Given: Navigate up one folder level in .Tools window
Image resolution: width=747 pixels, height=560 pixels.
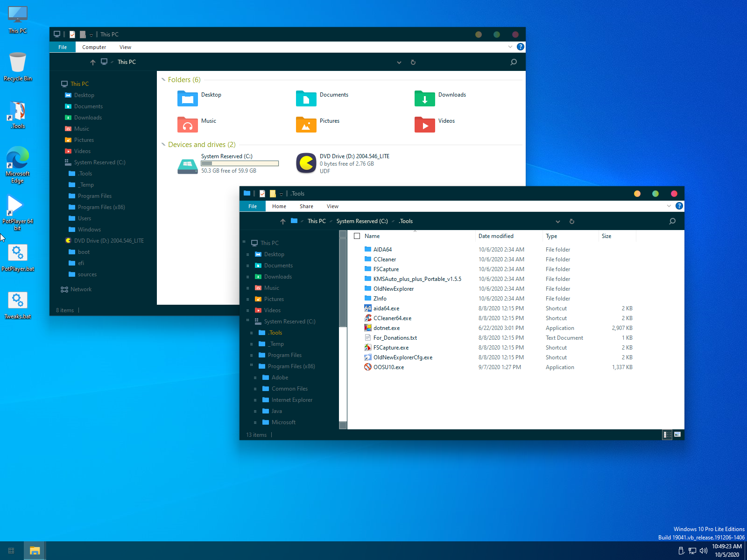Looking at the screenshot, I should 283,221.
